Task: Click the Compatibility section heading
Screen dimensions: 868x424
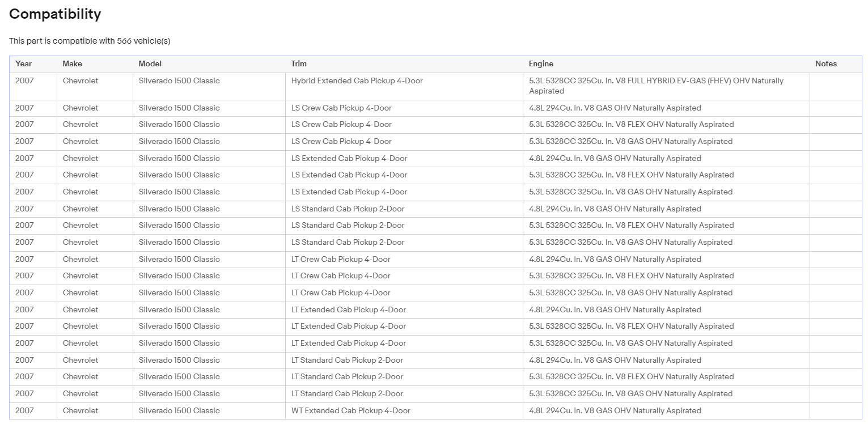Action: pyautogui.click(x=55, y=14)
